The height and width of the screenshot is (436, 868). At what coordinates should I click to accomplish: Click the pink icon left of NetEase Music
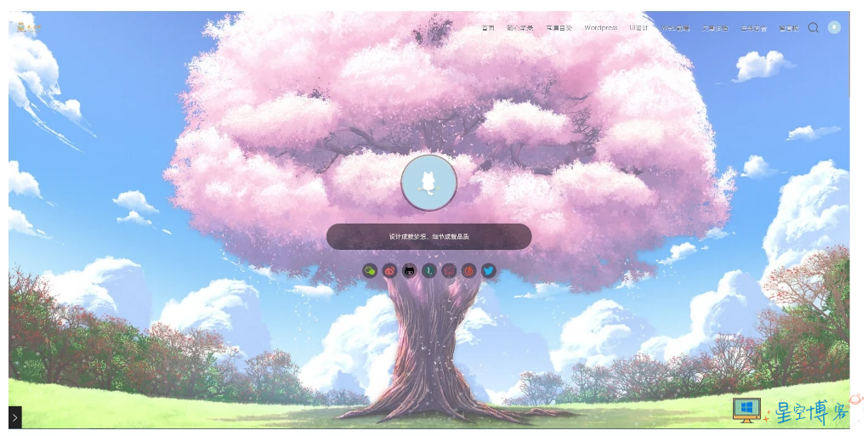(449, 270)
